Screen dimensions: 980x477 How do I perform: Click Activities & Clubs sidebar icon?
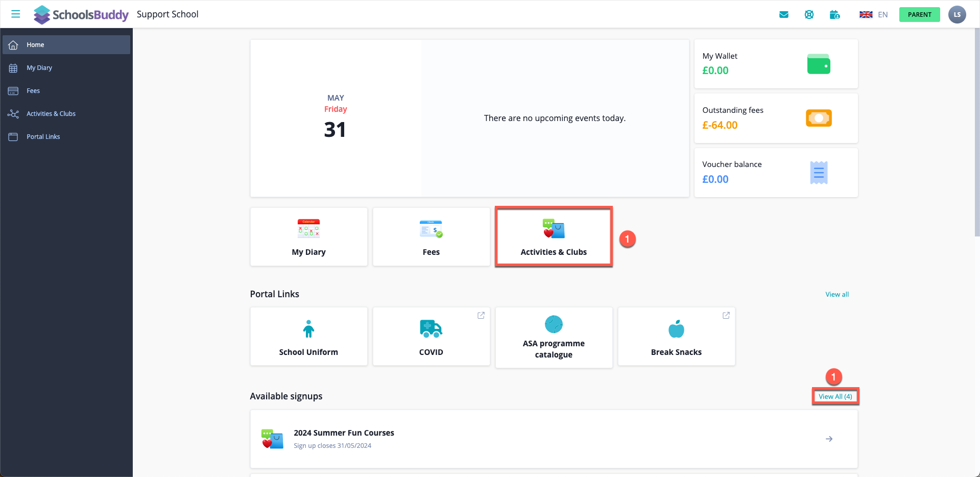pyautogui.click(x=13, y=114)
